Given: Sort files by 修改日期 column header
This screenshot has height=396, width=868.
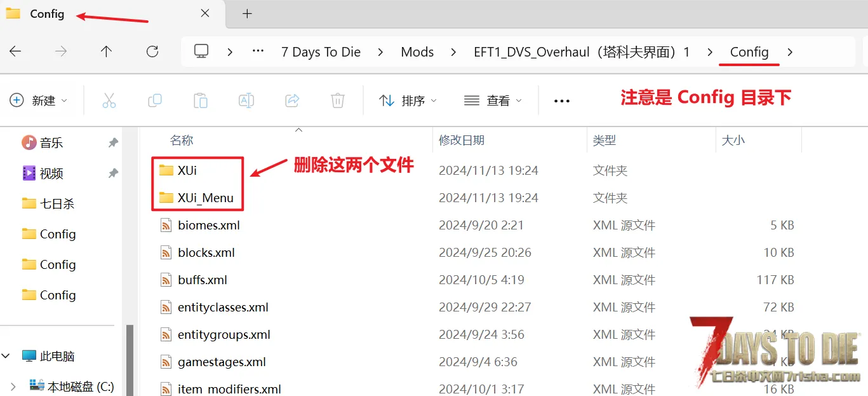Looking at the screenshot, I should (x=462, y=140).
